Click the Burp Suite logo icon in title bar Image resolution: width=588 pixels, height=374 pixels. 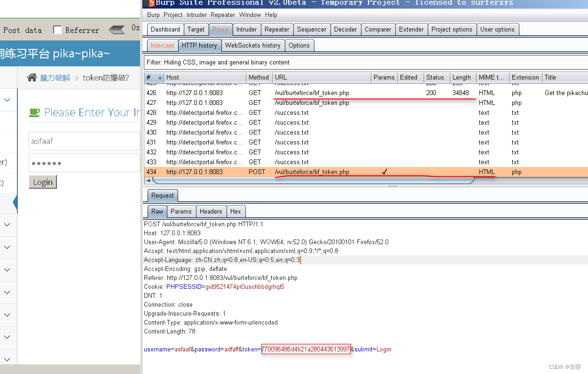tap(151, 3)
